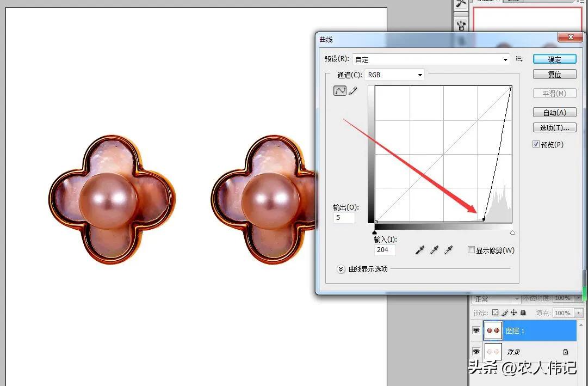Image resolution: width=588 pixels, height=386 pixels.
Task: Enable the 显示修剪(W) show clipping checkbox
Action: (471, 250)
